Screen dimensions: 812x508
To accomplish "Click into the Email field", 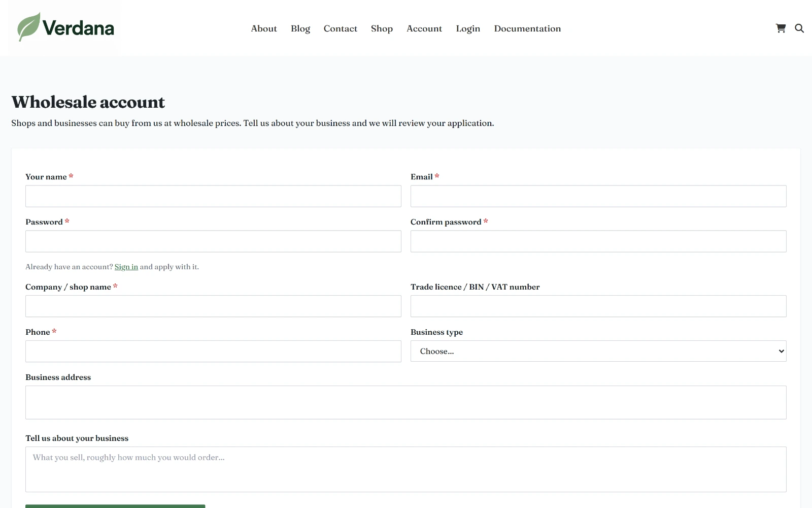I will pos(598,196).
